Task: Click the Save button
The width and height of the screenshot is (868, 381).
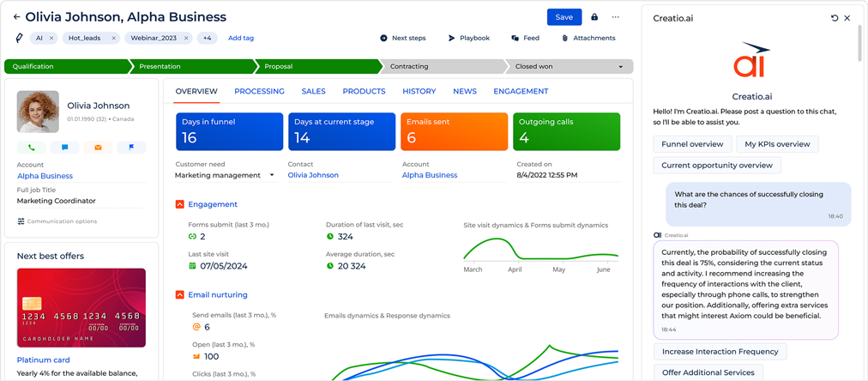Action: [x=564, y=17]
